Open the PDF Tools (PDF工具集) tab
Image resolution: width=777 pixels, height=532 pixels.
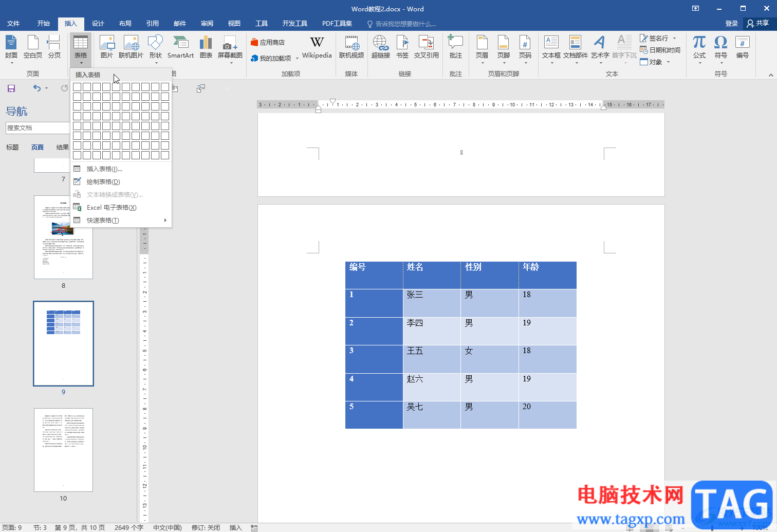point(337,24)
